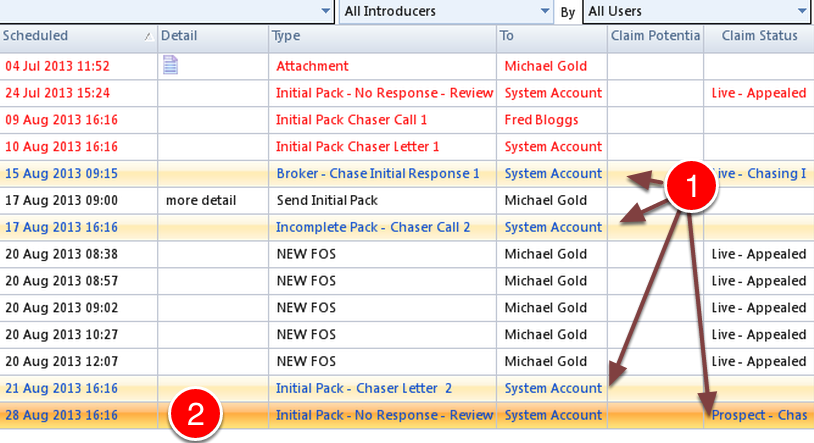Click the To column header

[x=552, y=36]
